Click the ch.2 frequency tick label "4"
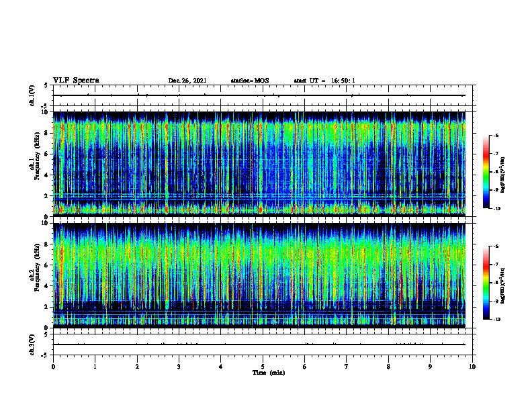Viewport: 532px width, 411px height. click(x=46, y=286)
